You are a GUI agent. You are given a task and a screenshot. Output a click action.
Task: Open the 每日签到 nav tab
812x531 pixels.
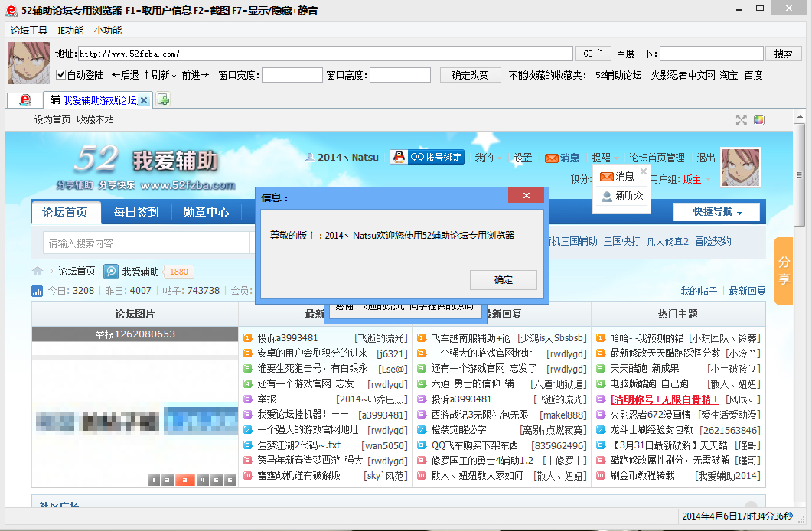(136, 212)
